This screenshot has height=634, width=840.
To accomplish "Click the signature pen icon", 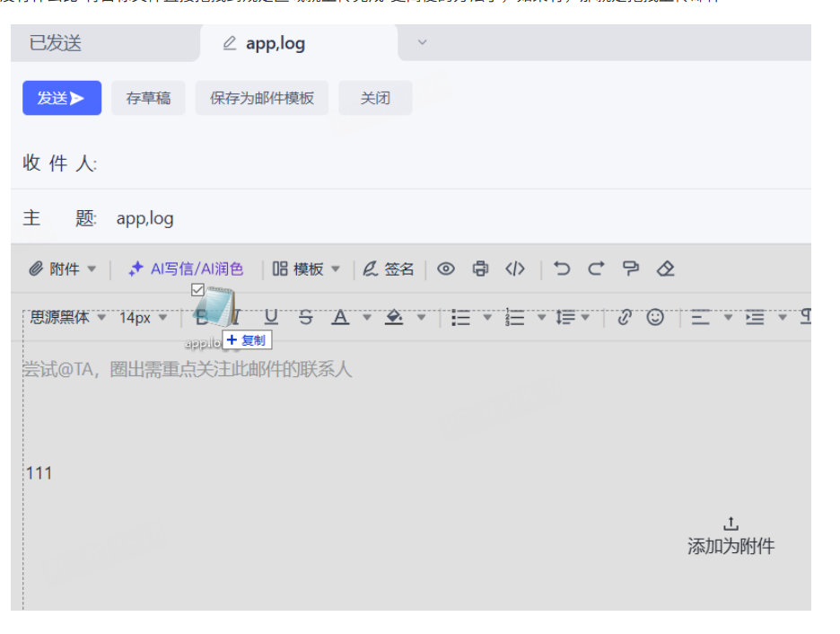I will pos(371,269).
